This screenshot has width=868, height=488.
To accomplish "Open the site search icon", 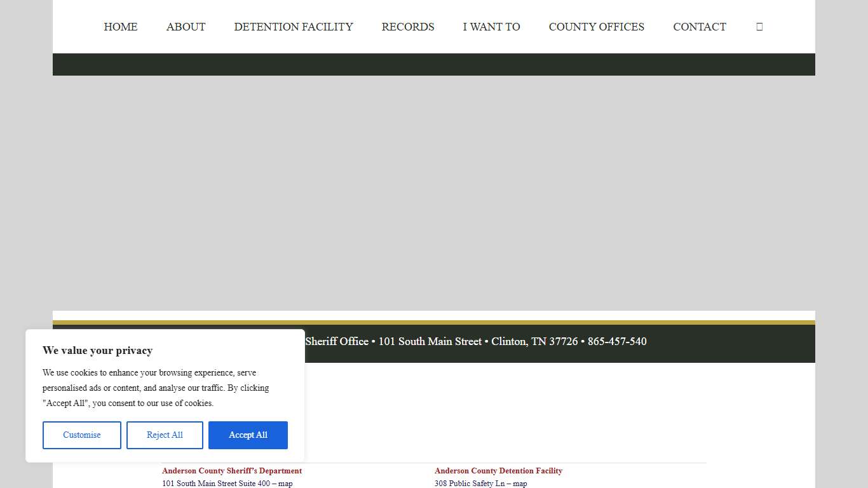I will (x=759, y=26).
